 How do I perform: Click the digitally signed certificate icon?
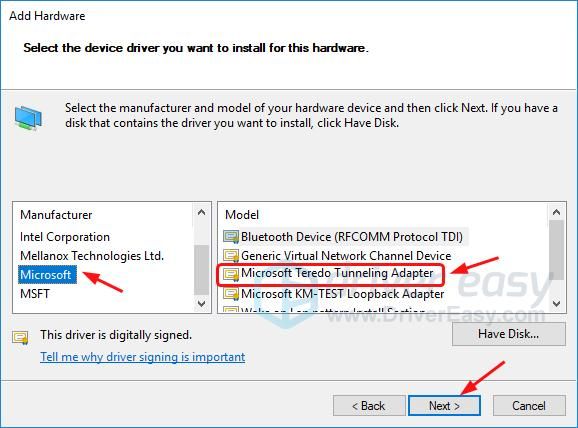pos(20,337)
